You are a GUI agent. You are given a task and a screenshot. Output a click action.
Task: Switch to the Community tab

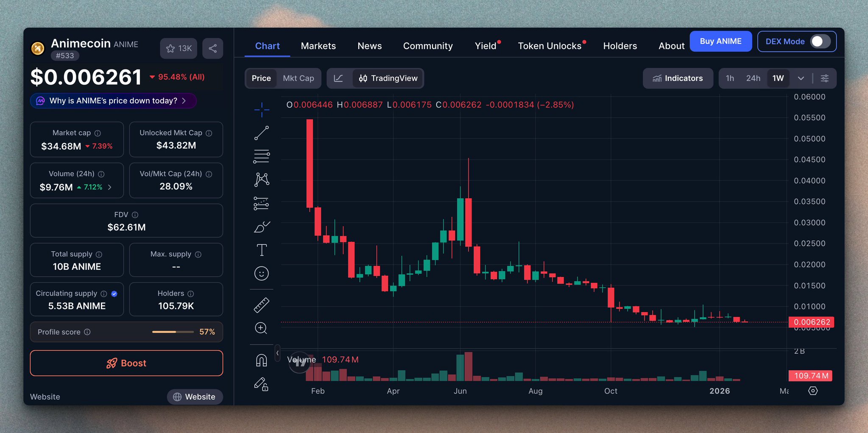point(428,46)
